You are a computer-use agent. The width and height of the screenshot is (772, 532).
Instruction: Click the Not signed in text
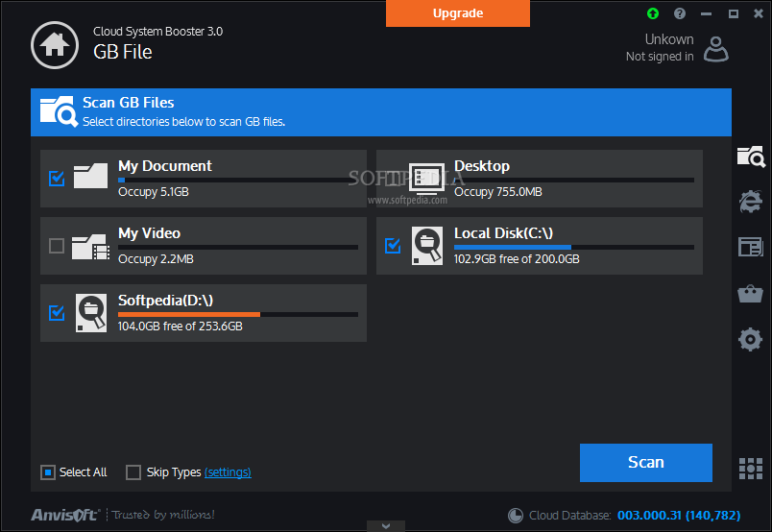click(660, 57)
